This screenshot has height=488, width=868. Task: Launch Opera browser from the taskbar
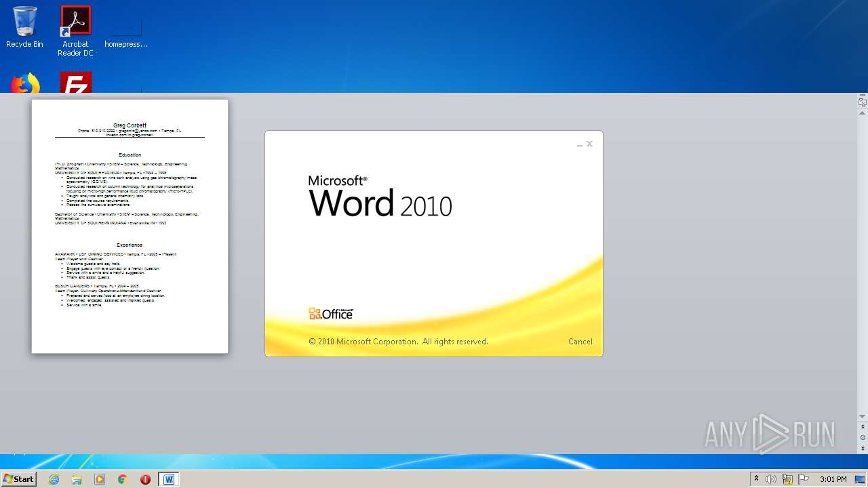point(145,479)
